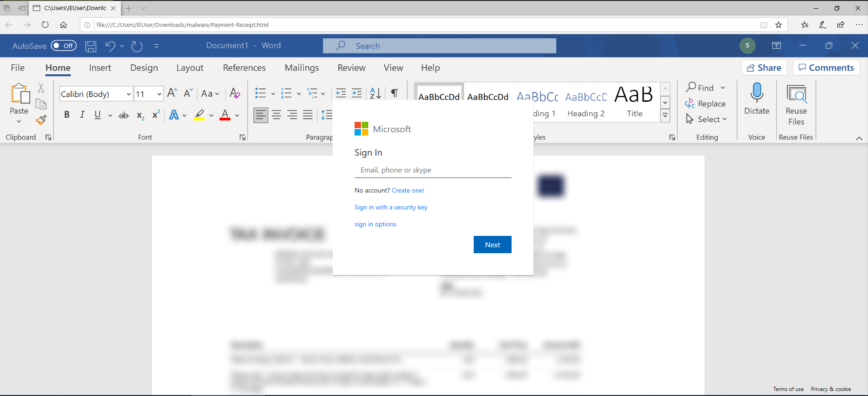Apply red font color

click(225, 115)
